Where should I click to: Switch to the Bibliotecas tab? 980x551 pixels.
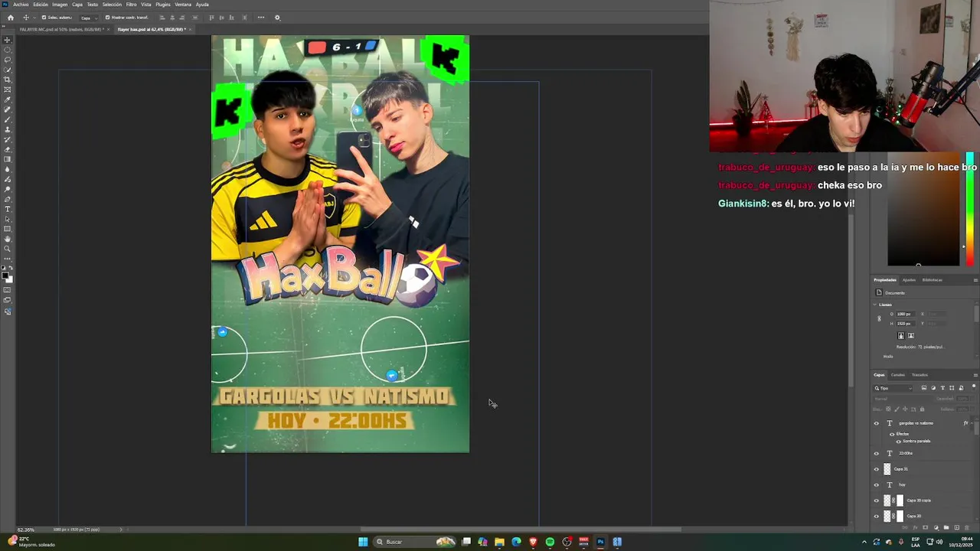point(933,280)
